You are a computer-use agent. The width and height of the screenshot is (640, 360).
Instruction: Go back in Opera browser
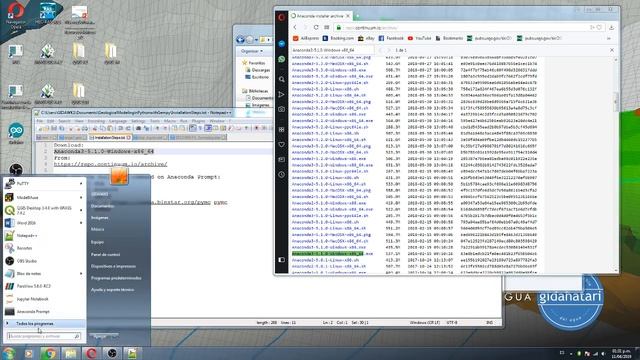tap(295, 27)
